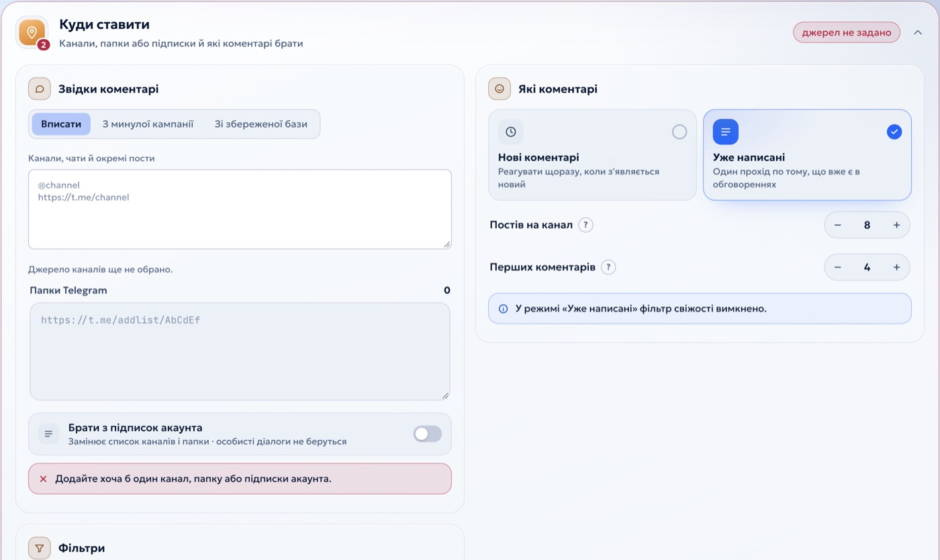Click the help icon next to Перших коментарів
Screen dimensions: 940x560
(608, 267)
